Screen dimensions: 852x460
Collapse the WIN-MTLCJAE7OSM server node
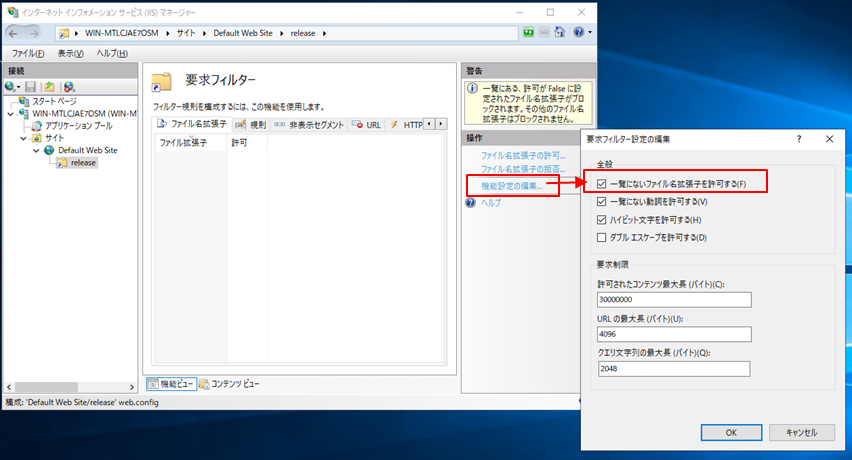tap(10, 114)
